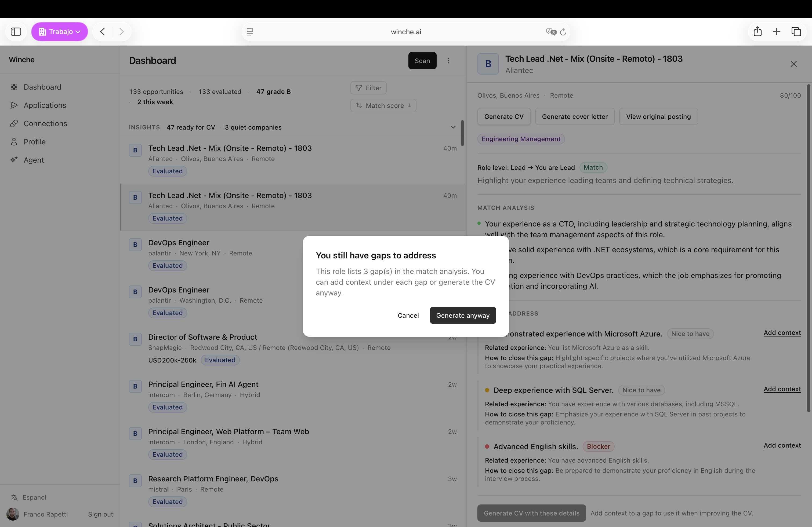Viewport: 812px width, 527px height.
Task: Click Sign out
Action: (100, 514)
